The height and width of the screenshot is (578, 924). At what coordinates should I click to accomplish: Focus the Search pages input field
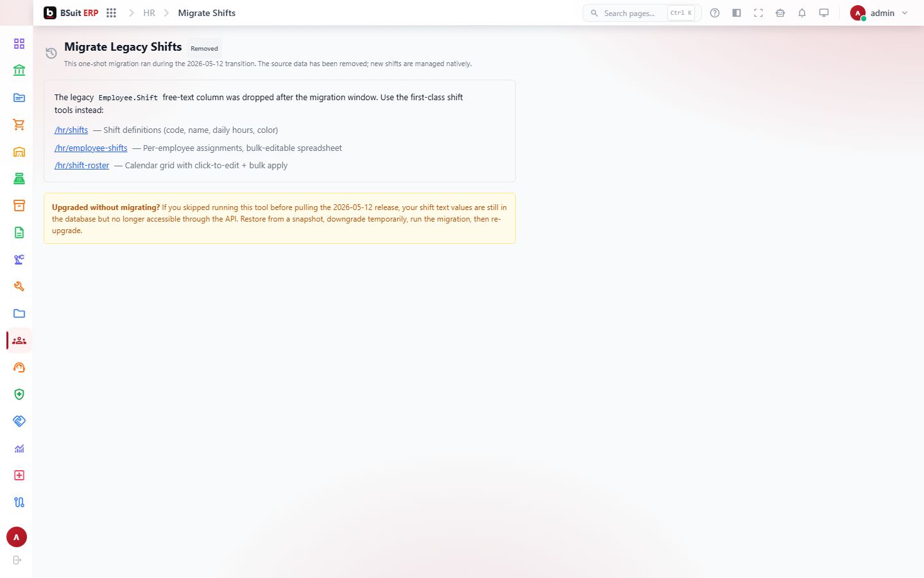642,13
